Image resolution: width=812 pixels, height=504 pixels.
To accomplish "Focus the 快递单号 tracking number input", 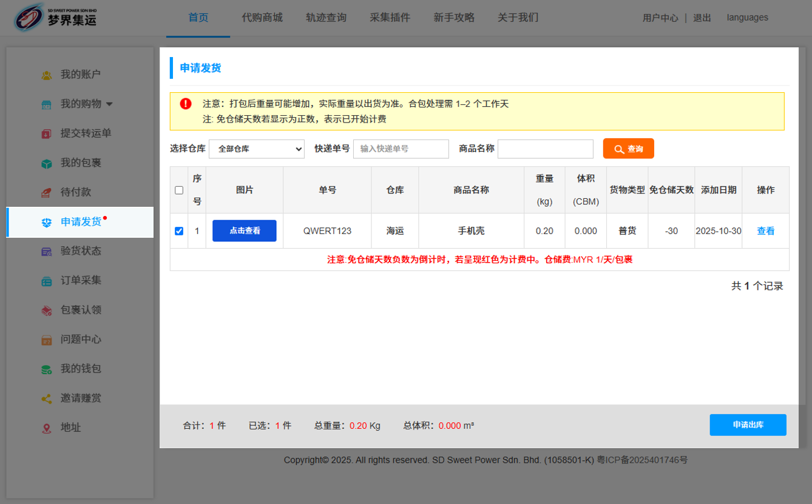I will click(401, 149).
